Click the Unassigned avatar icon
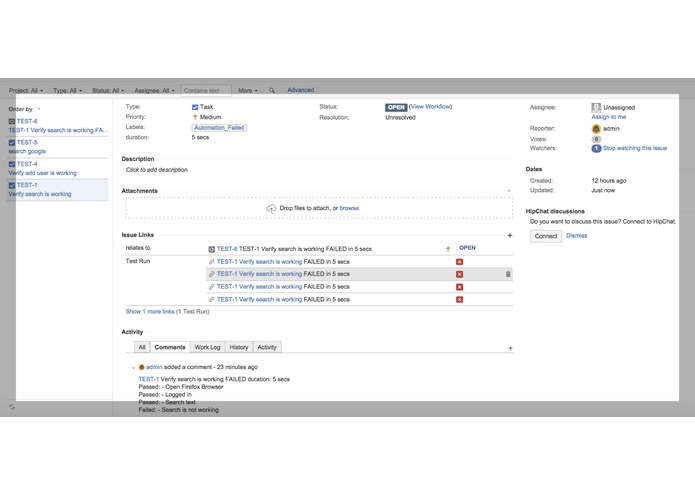This screenshot has height=494, width=695. tap(596, 107)
